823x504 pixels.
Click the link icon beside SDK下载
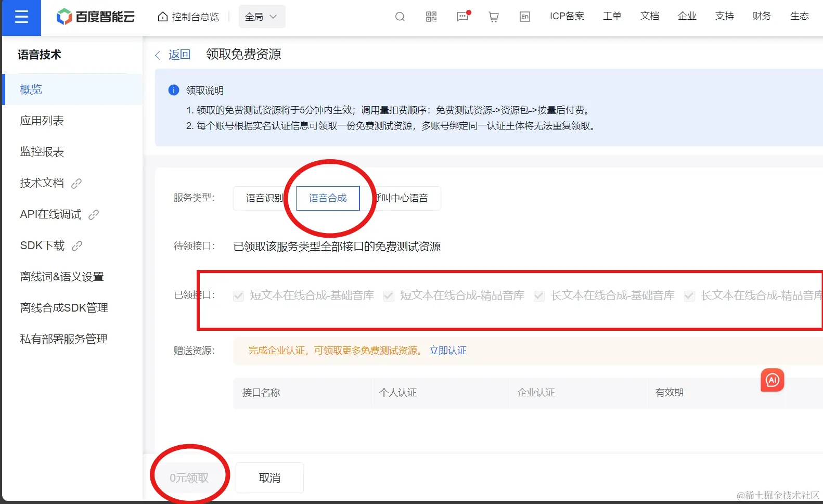[x=77, y=246]
